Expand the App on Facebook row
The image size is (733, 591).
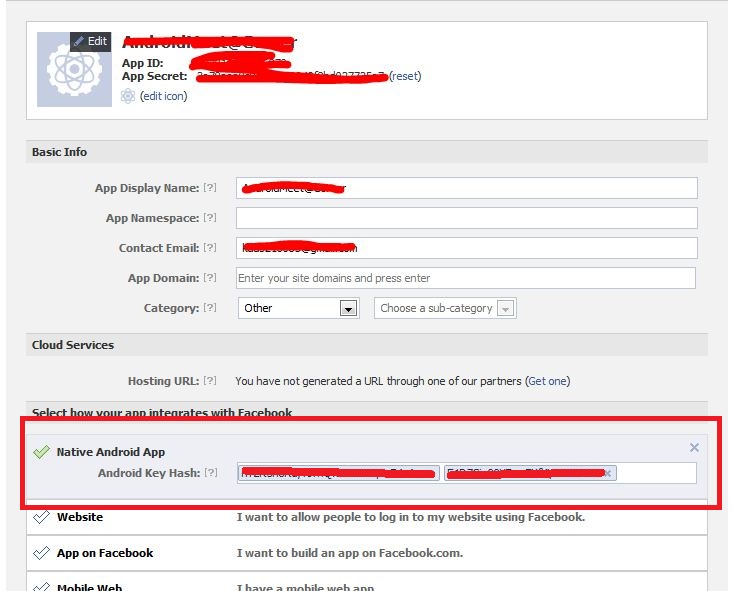tap(367, 553)
